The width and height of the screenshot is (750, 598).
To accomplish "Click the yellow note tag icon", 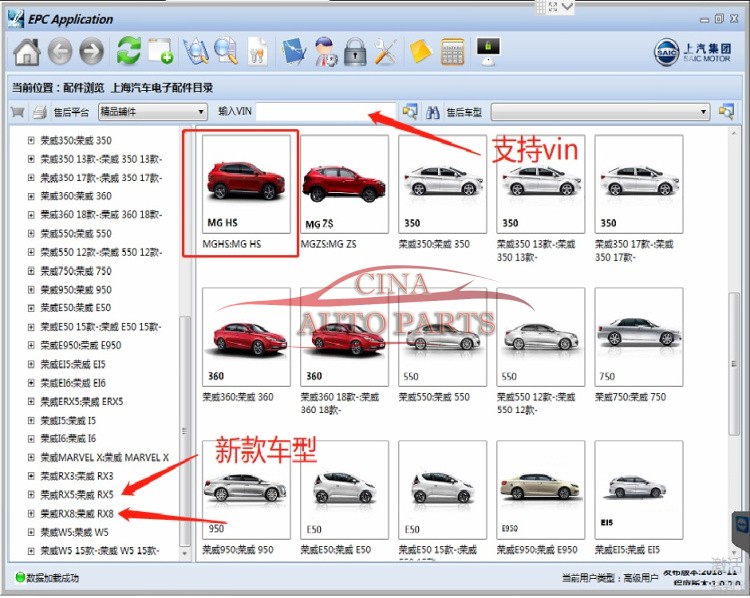I will tap(420, 51).
